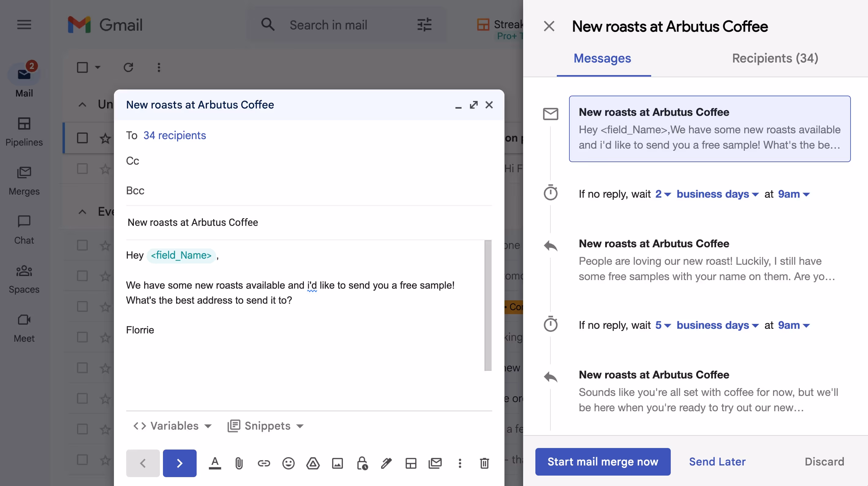Expand the Variables menu in the composer
This screenshot has width=868, height=486.
coord(172,426)
